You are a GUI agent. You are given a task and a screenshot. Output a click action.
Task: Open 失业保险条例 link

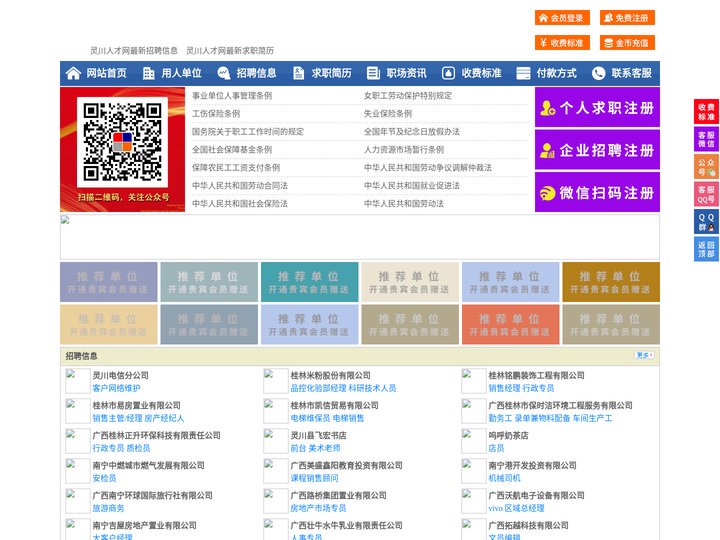(388, 113)
